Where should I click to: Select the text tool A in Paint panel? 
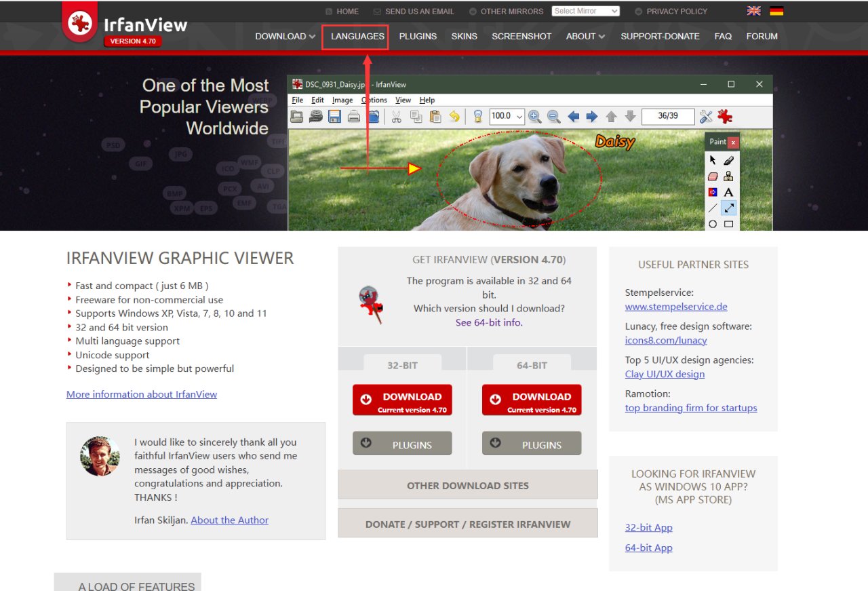coord(729,193)
